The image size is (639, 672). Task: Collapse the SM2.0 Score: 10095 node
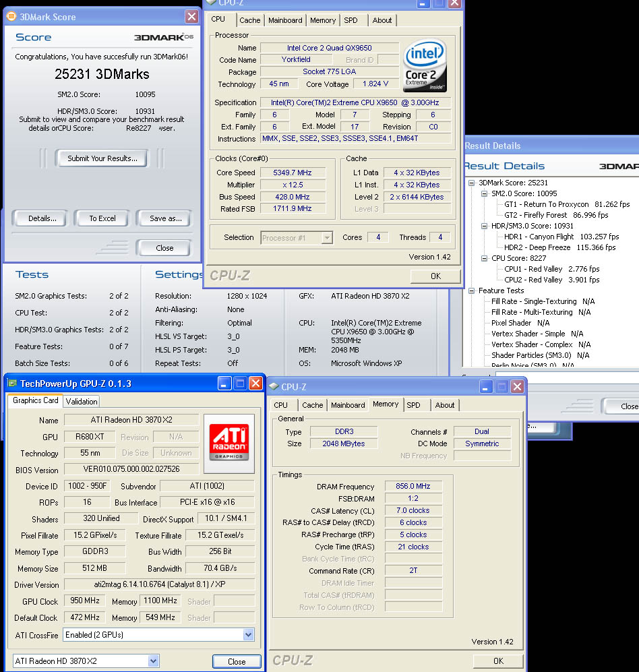point(484,193)
